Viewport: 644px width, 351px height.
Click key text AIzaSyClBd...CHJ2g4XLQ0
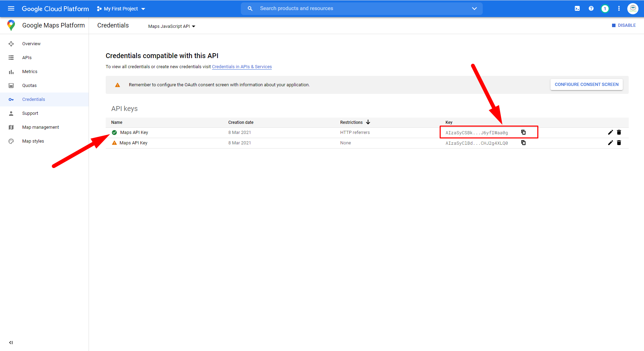pyautogui.click(x=477, y=143)
